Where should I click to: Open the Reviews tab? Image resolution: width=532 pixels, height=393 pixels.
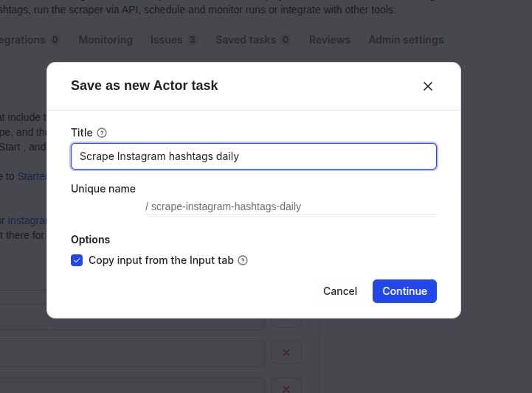[329, 40]
